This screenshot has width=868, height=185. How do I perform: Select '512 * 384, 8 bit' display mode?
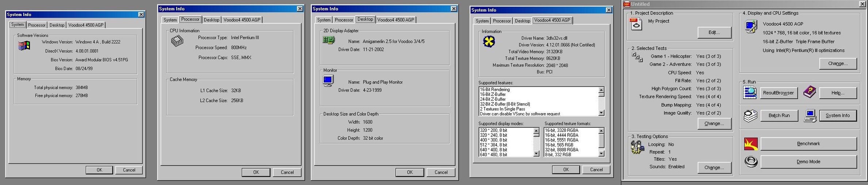point(493,145)
